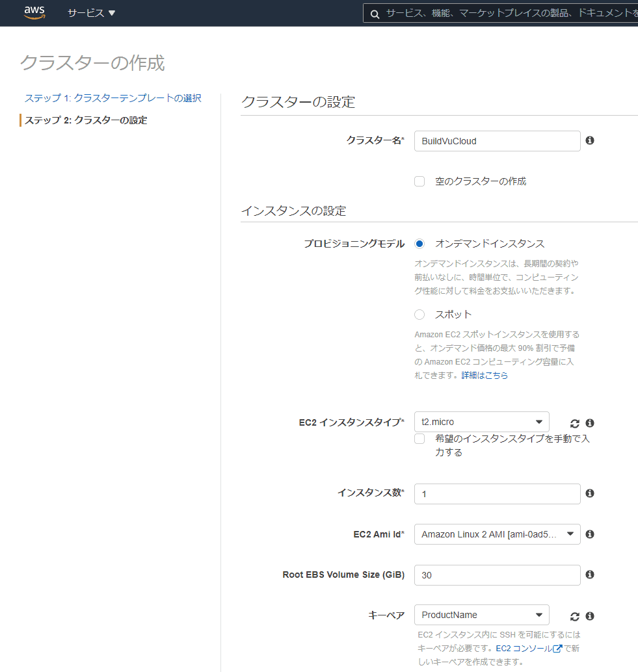Click info icon beside EC2 インスタンスタイプ
Image resolution: width=638 pixels, height=672 pixels.
(x=590, y=423)
